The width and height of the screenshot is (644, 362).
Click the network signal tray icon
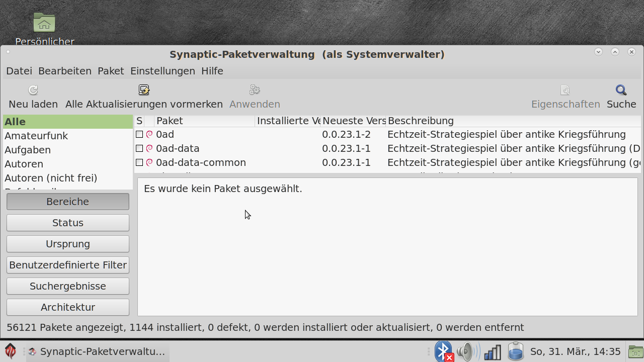tap(492, 352)
